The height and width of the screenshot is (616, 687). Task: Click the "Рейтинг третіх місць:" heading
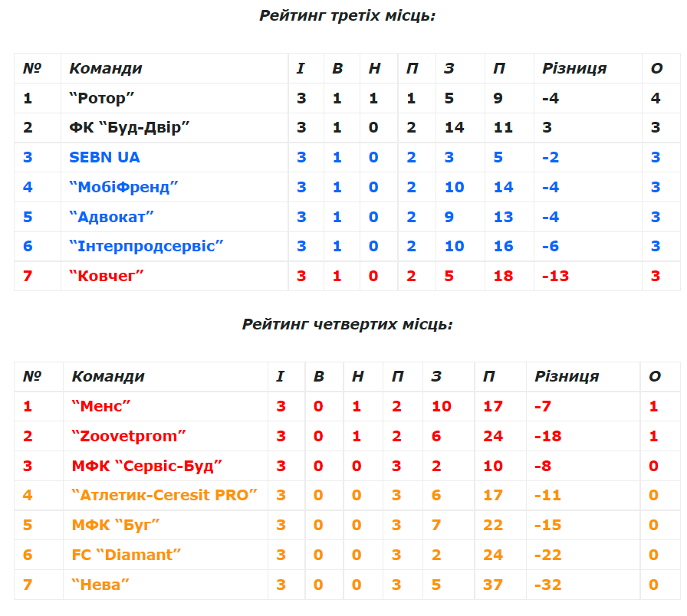(347, 15)
